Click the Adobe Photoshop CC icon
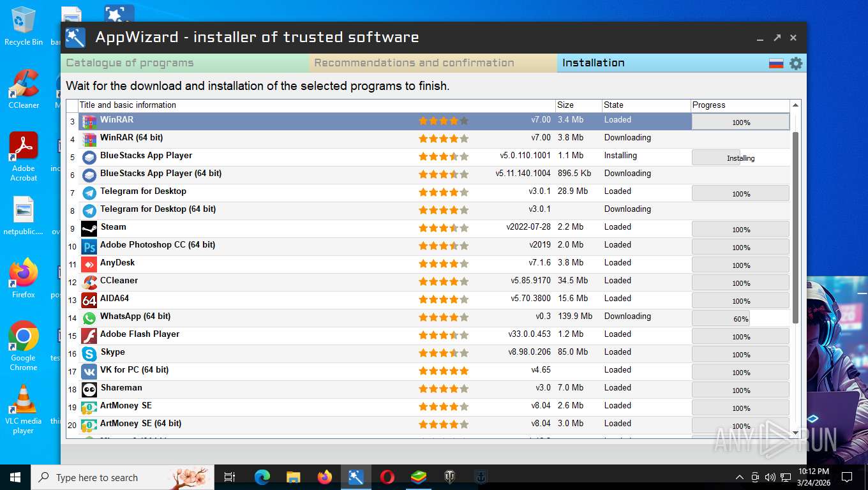The width and height of the screenshot is (868, 490). [89, 246]
